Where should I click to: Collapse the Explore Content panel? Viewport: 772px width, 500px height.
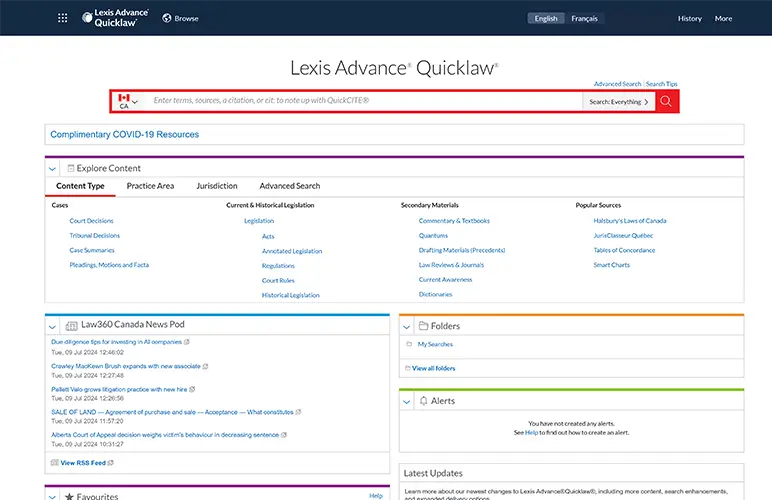(x=52, y=169)
